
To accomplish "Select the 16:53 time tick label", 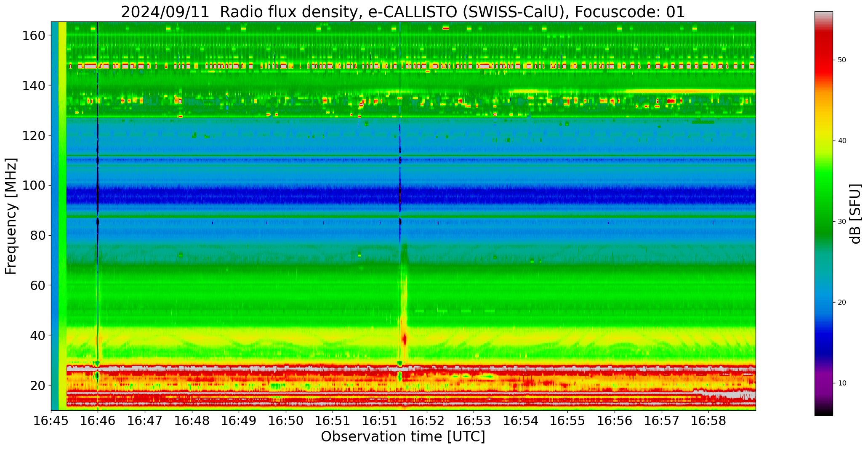I will 474,420.
